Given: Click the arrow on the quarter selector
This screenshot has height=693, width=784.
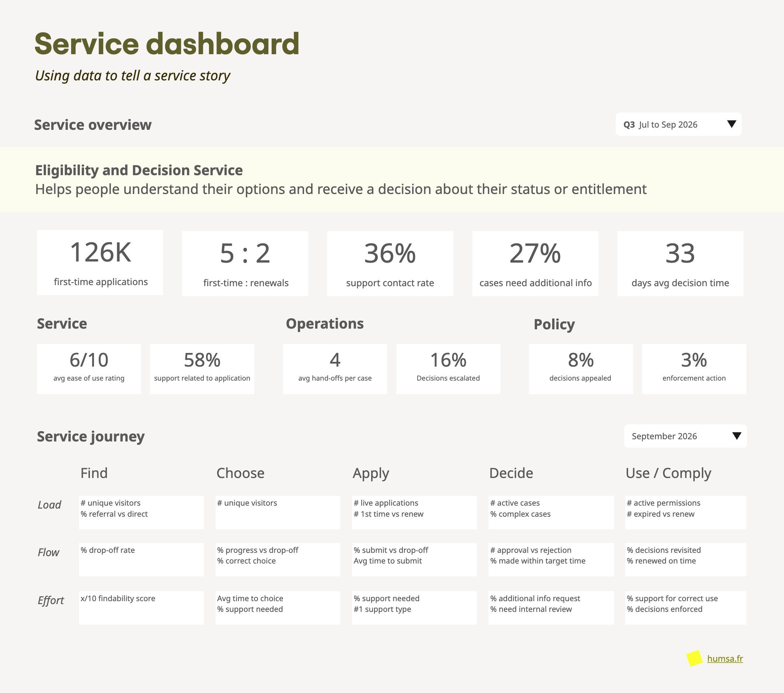Looking at the screenshot, I should coord(731,124).
